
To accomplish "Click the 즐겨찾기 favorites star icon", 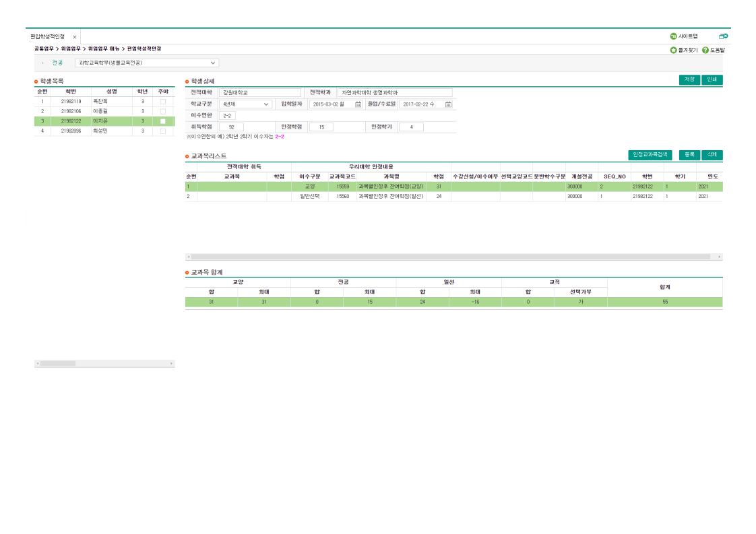I will coord(673,50).
